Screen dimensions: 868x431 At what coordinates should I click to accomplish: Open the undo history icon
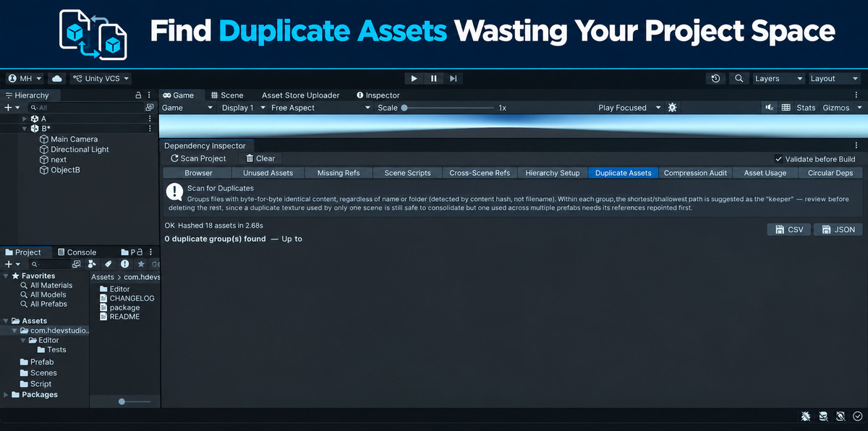coord(715,78)
